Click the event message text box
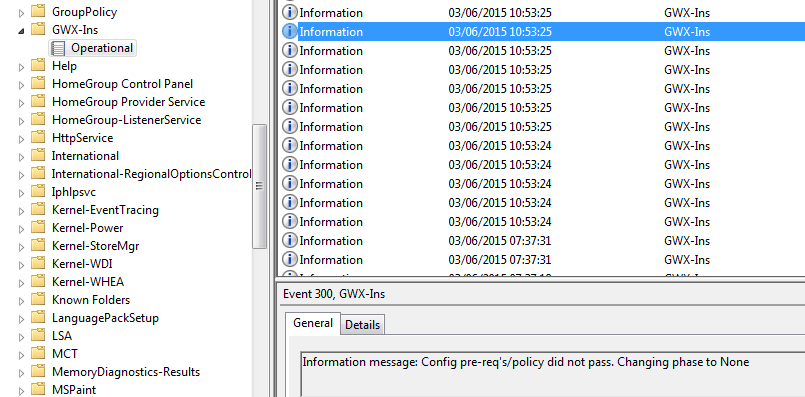Screen dimensions: 805x397 coord(552,374)
